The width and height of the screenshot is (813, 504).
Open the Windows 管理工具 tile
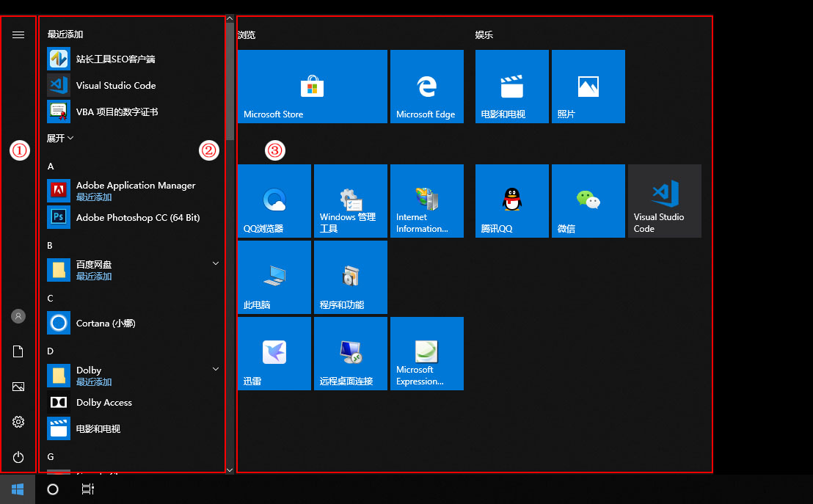click(x=351, y=201)
